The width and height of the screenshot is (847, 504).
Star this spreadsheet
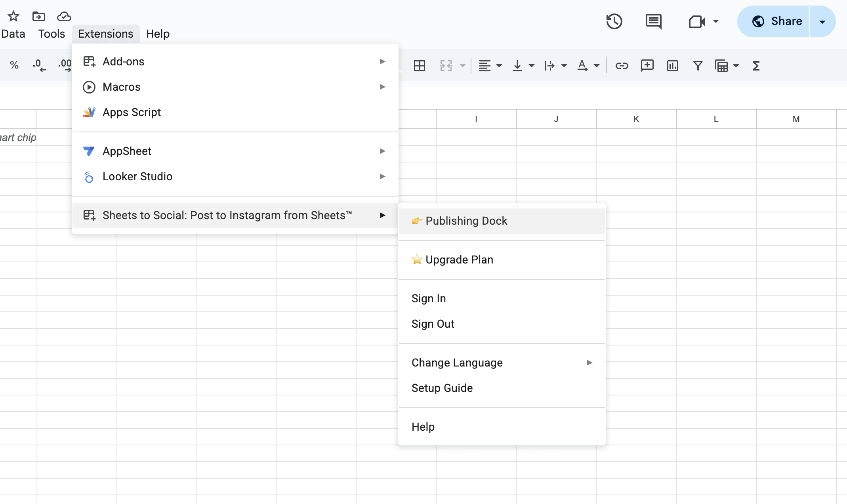click(x=13, y=16)
